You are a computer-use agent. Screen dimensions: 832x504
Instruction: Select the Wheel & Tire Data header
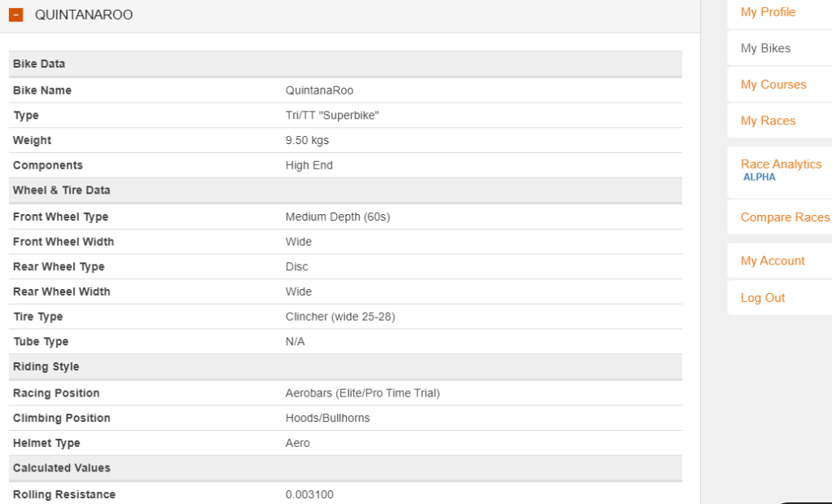click(x=62, y=191)
